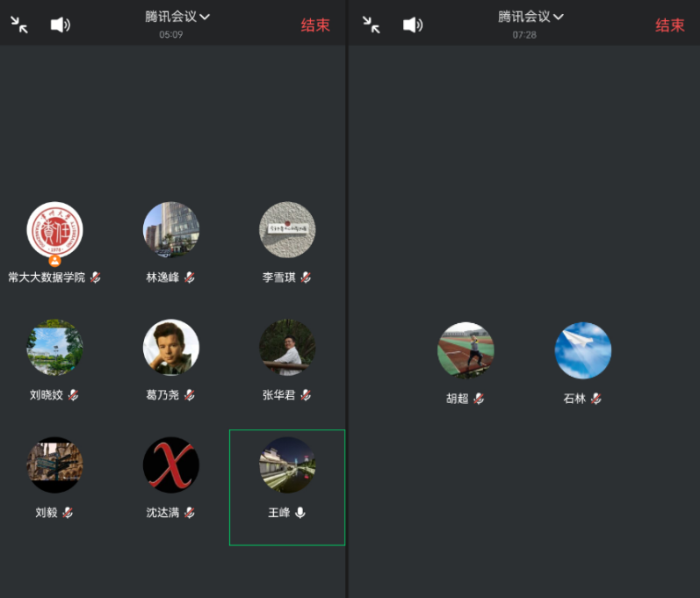Select 胡超 avatar
Viewport: 700px width, 598px height.
tap(465, 350)
